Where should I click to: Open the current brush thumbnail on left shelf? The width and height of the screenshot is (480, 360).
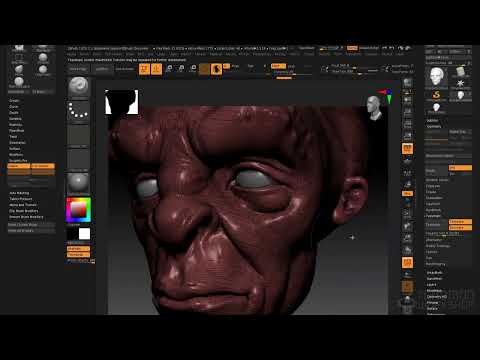(78, 87)
